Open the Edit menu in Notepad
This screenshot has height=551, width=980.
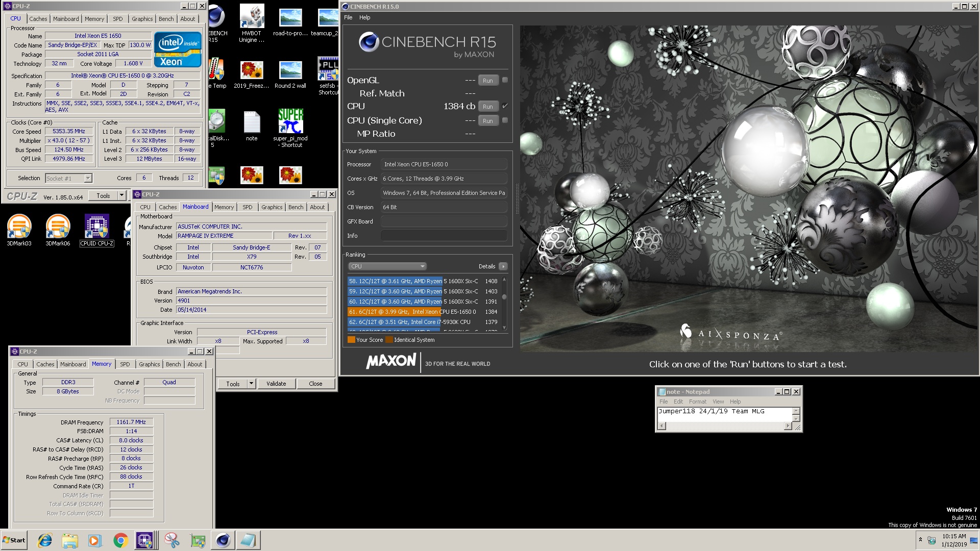coord(678,402)
